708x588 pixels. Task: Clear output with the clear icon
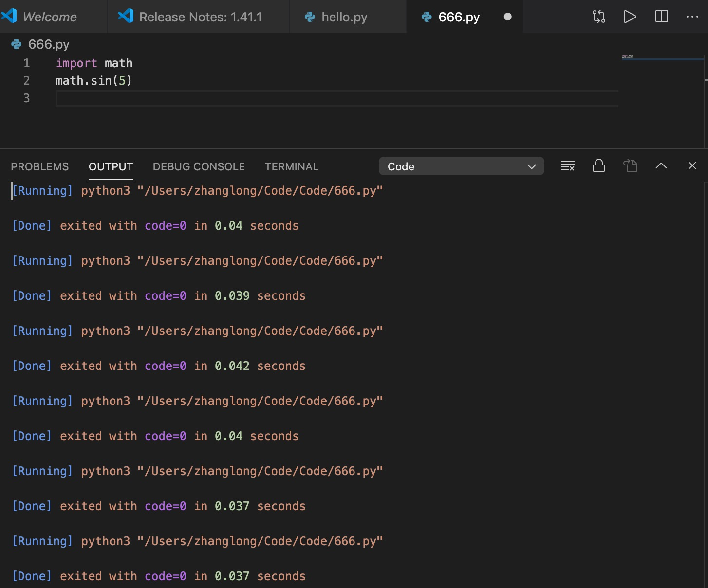click(x=568, y=166)
